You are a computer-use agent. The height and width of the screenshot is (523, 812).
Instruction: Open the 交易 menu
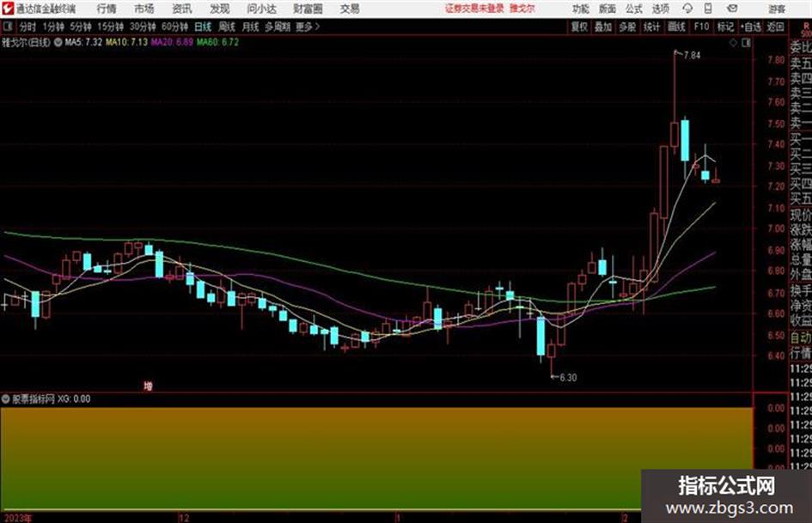pos(350,9)
